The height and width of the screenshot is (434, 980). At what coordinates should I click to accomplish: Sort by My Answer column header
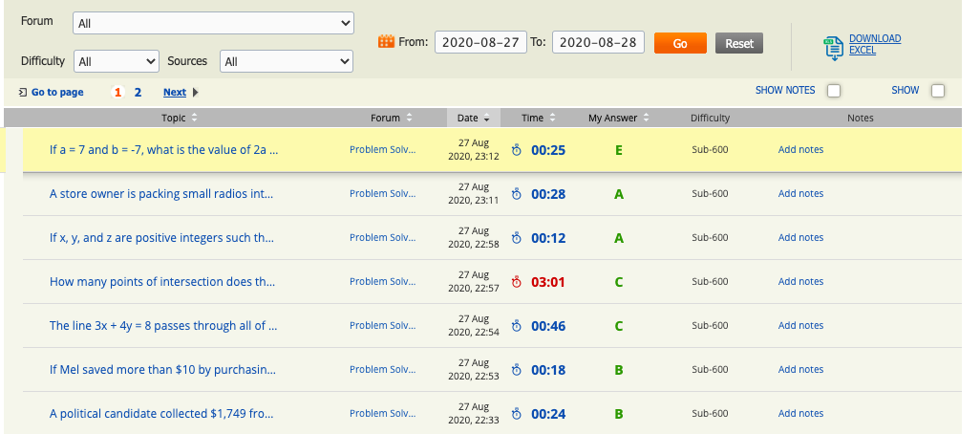617,119
